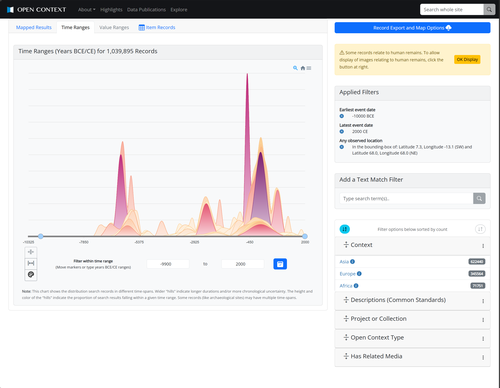Click the Open Context logo icon

coord(10,10)
